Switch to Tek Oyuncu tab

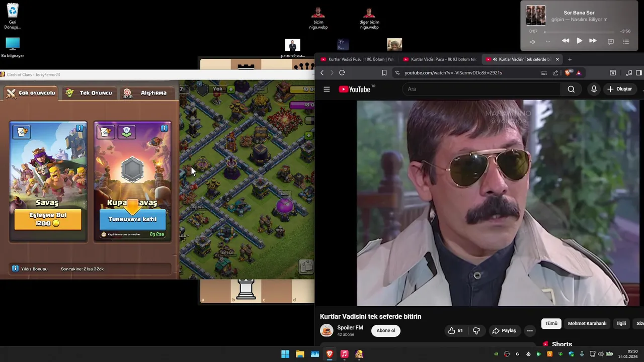click(89, 93)
